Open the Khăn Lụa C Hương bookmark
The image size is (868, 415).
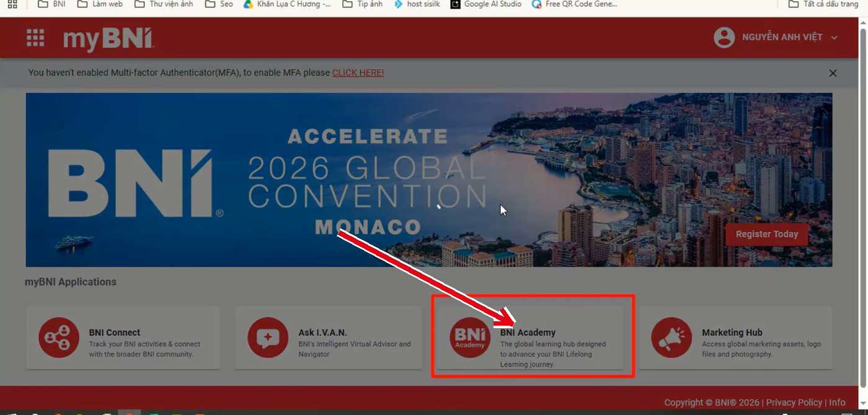tap(287, 4)
